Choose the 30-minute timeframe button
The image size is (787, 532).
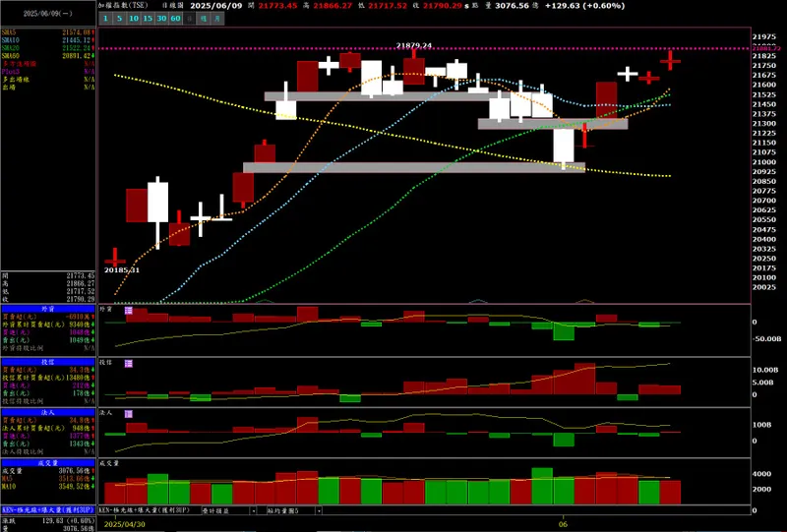pyautogui.click(x=161, y=19)
